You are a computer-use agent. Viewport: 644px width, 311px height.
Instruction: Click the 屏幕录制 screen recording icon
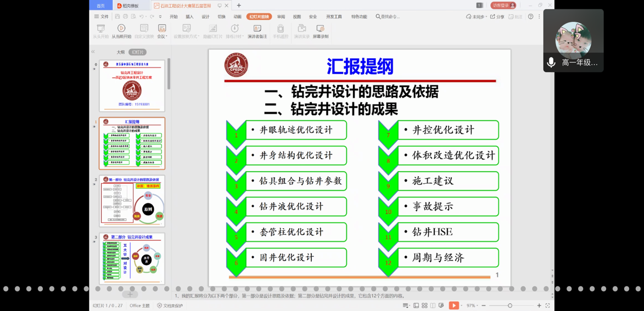pos(321,31)
